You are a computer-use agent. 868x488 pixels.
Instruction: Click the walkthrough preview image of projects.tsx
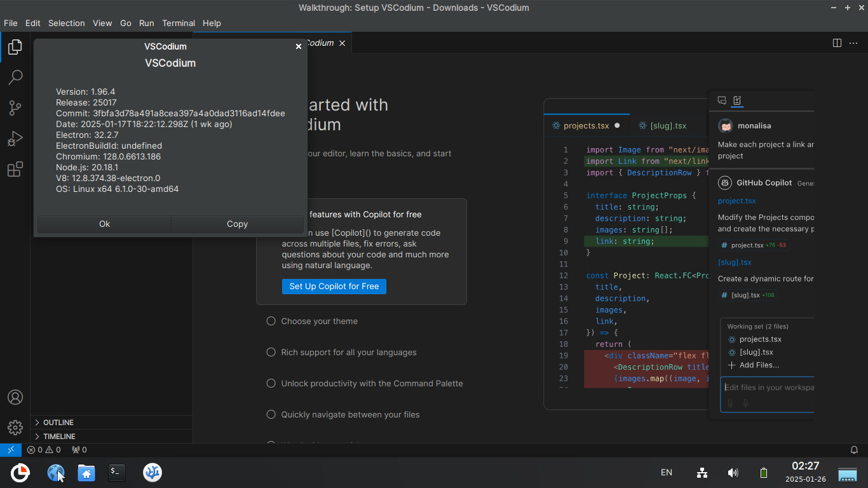click(679, 254)
